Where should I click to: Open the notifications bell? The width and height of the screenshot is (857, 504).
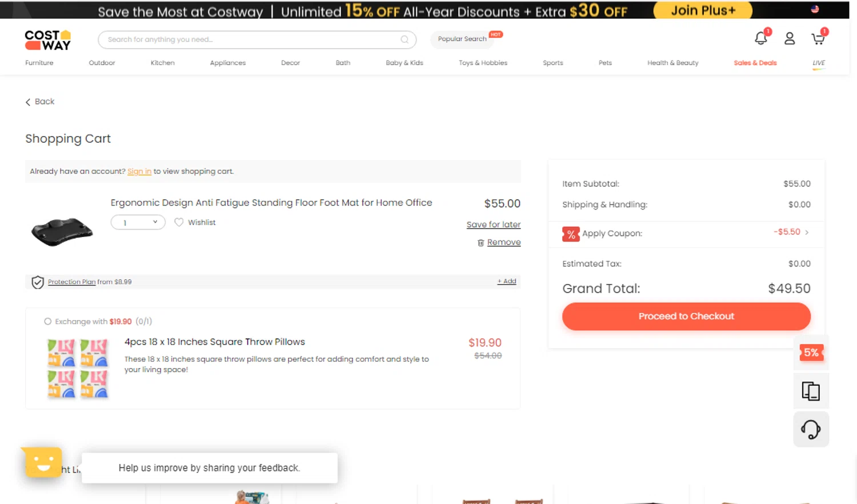click(x=761, y=38)
